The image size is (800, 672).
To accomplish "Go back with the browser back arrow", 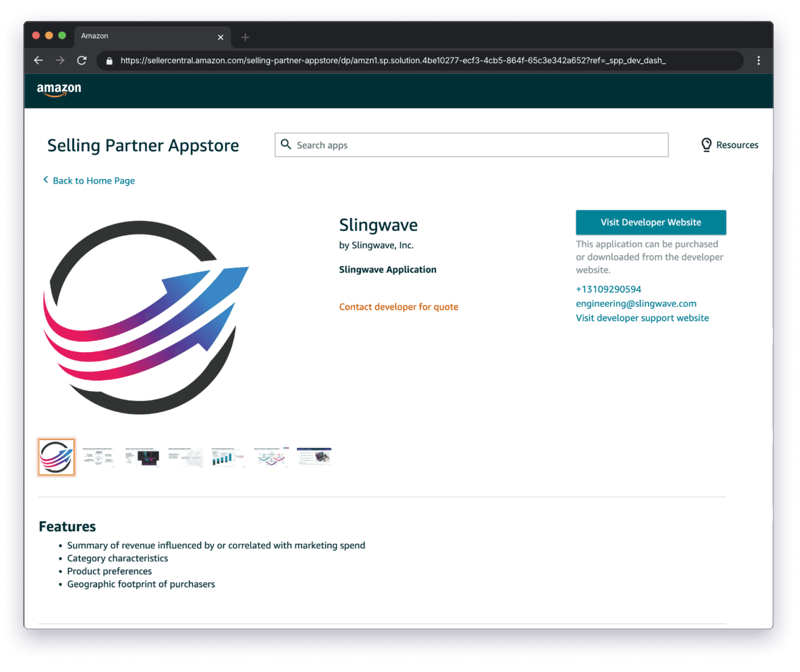I will 38,60.
